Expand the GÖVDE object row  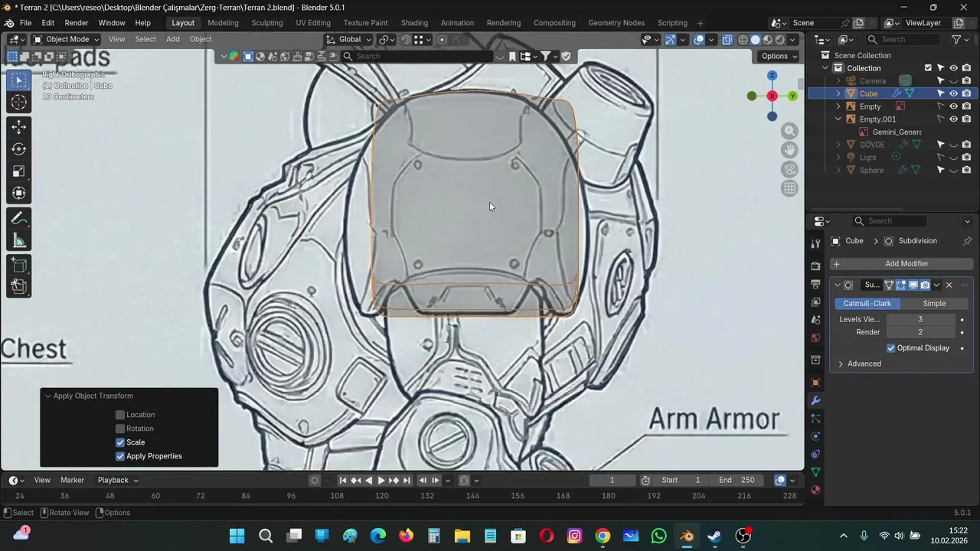point(838,145)
